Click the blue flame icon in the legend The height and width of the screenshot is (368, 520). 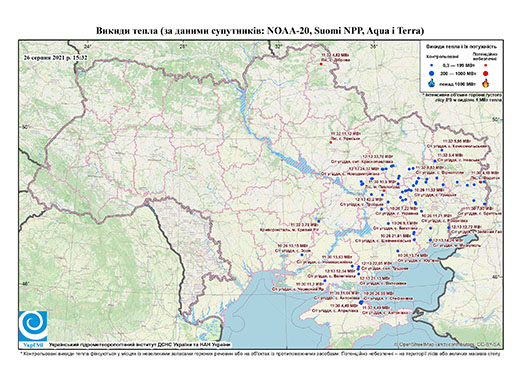(432, 83)
